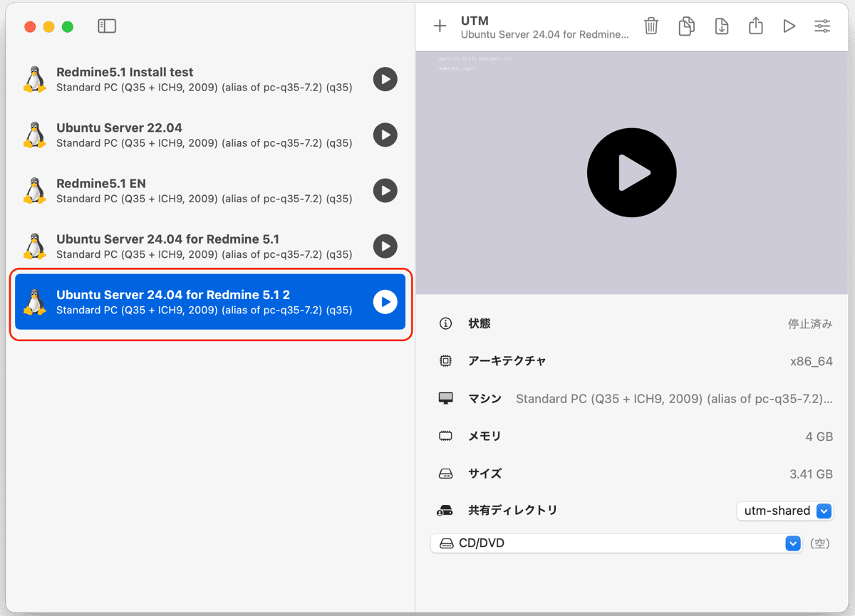The height and width of the screenshot is (616, 855).
Task: Click the green macOS full-screen window button
Action: coord(68,27)
